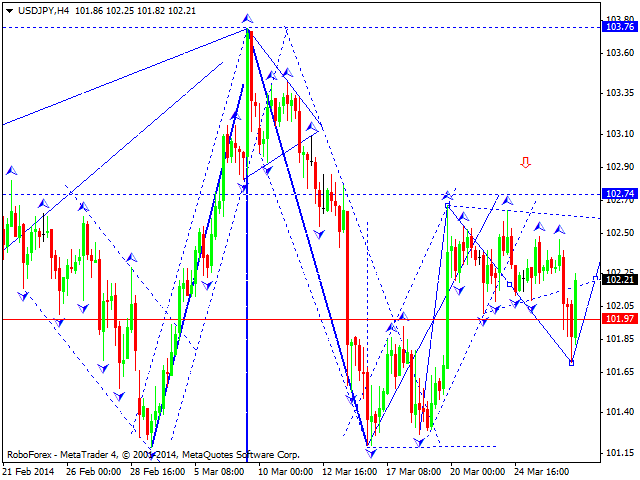Screen dimensions: 640x480
Task: Click the 21 Feb 2014 date label
Action: click(29, 471)
